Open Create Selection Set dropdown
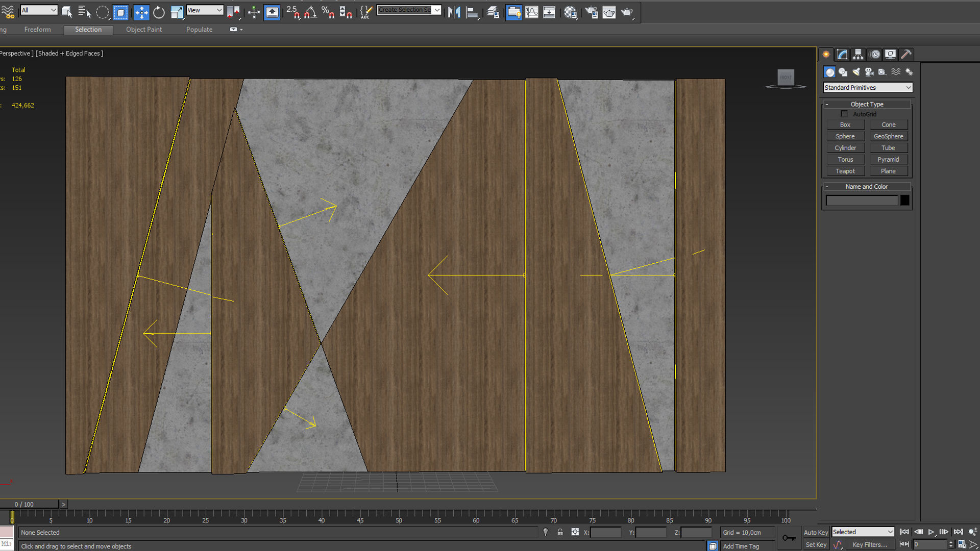Image resolution: width=980 pixels, height=551 pixels. (409, 10)
